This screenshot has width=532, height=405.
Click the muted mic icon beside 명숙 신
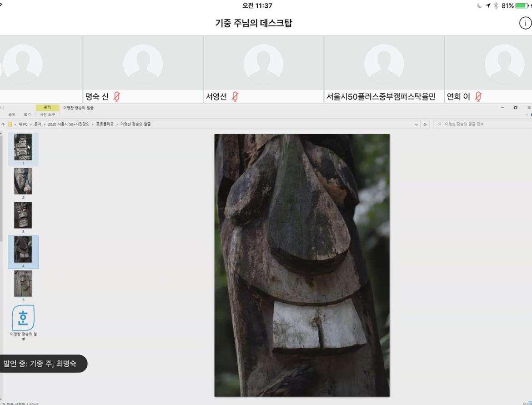[117, 96]
